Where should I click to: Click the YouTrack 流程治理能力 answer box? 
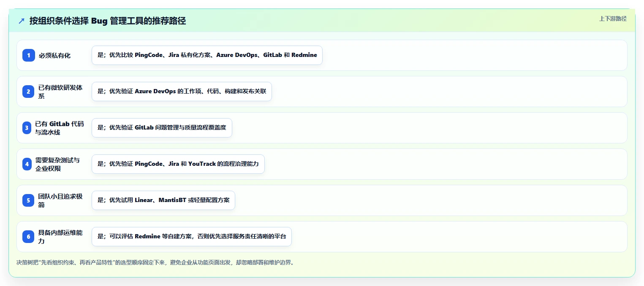click(178, 164)
